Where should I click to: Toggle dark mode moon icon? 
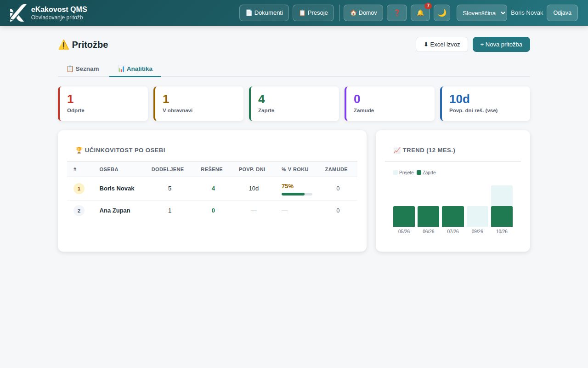(442, 13)
